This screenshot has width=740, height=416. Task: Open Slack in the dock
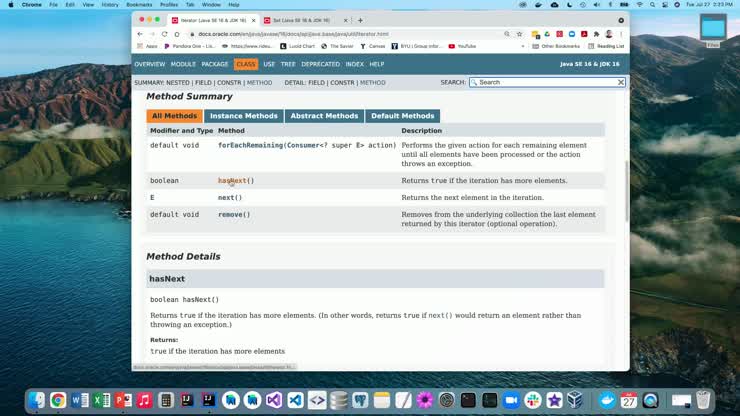(533, 400)
